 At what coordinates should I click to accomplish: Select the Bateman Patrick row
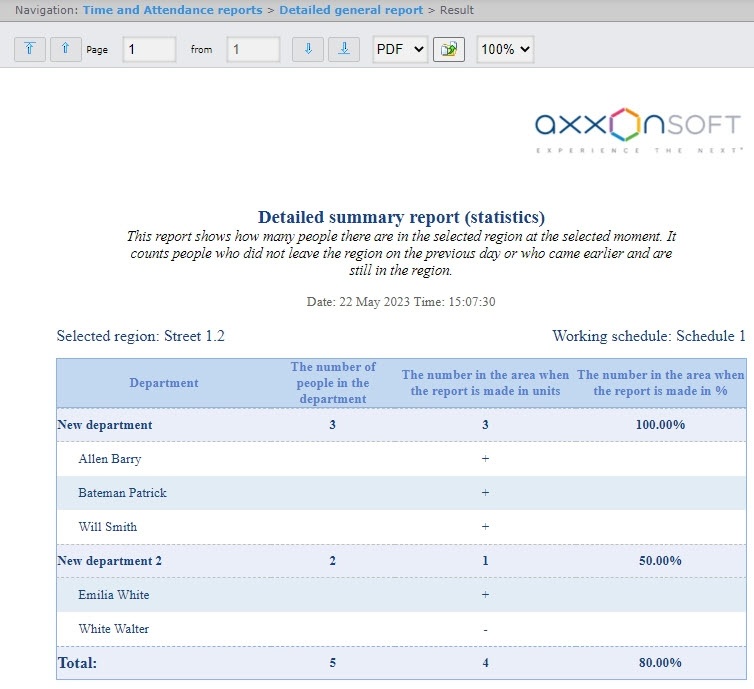click(122, 493)
